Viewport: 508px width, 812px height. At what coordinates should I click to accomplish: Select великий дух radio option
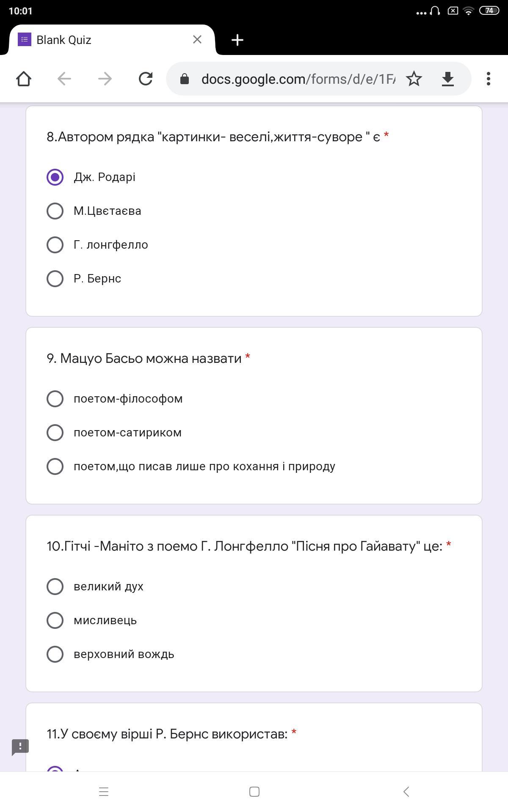pyautogui.click(x=55, y=587)
